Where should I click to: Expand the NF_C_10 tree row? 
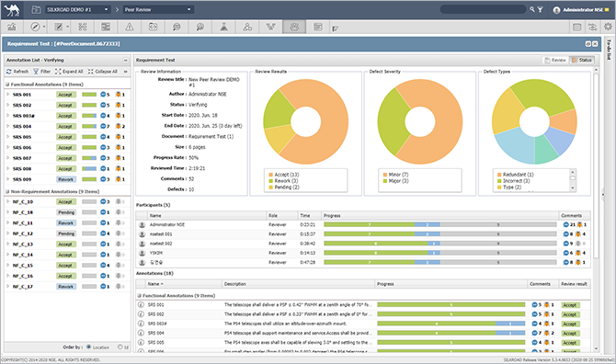click(8, 202)
